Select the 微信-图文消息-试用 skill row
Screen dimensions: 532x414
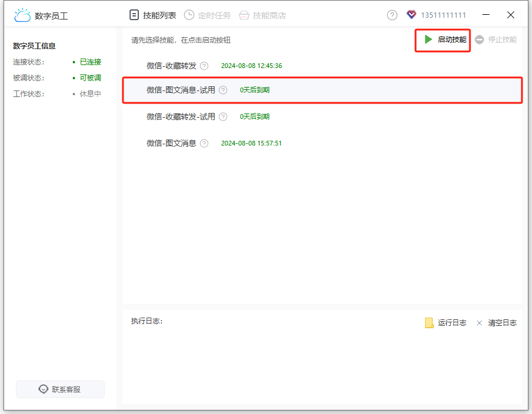(322, 90)
